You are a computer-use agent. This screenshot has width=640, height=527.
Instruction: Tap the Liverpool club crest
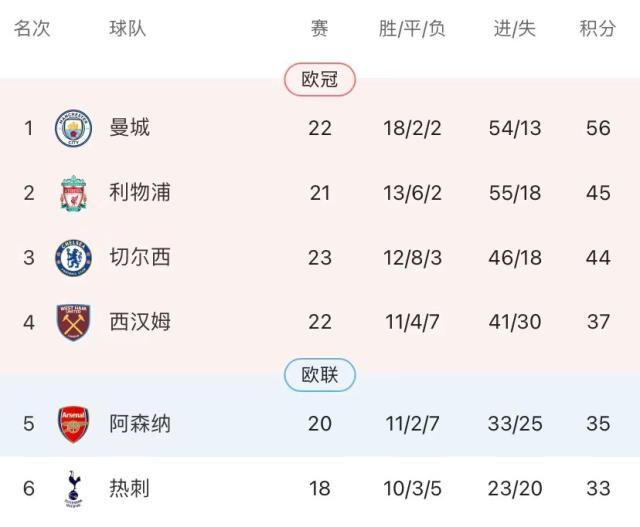73,193
